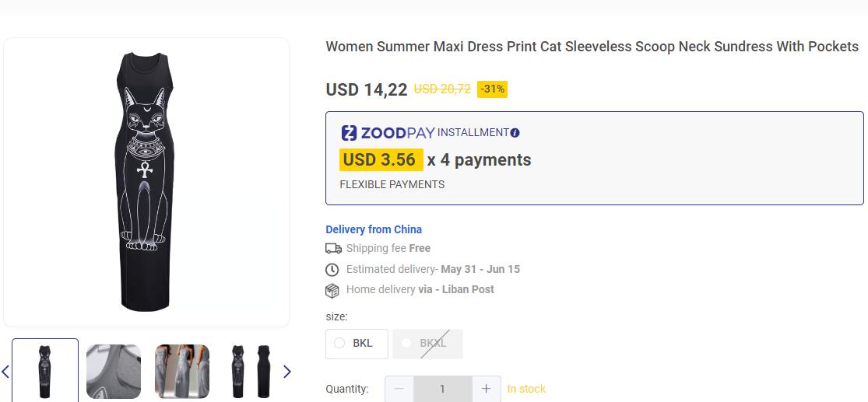
Task: Click the -31% discount badge
Action: (492, 89)
